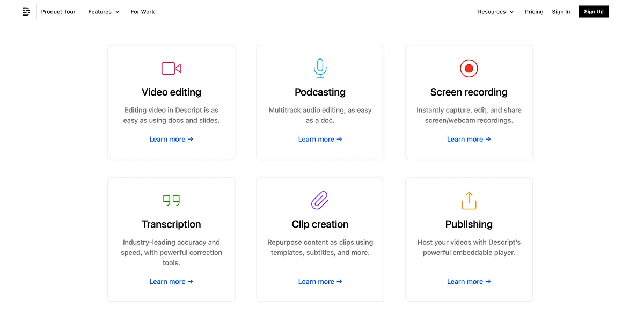Open the Resources dropdown menu
644x322 pixels.
(x=495, y=12)
